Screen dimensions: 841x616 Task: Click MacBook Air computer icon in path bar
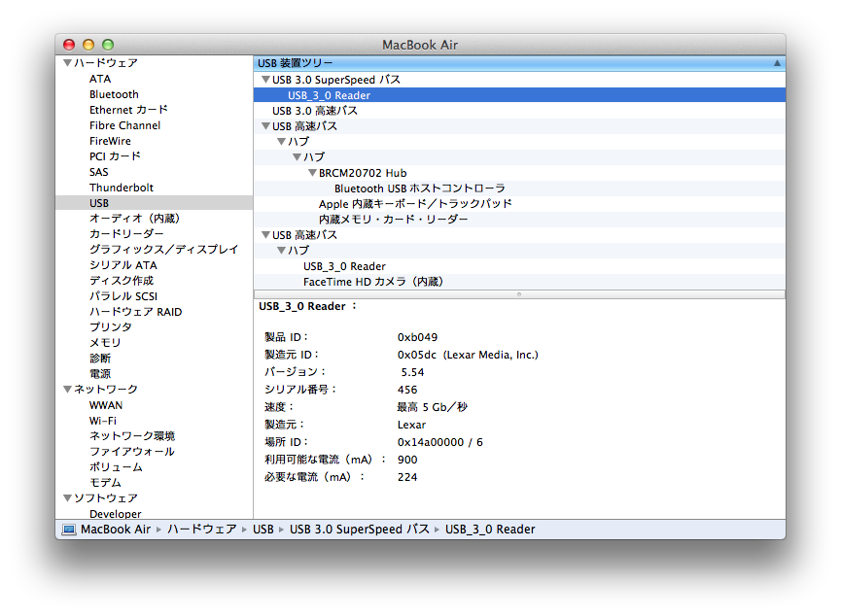pyautogui.click(x=69, y=530)
